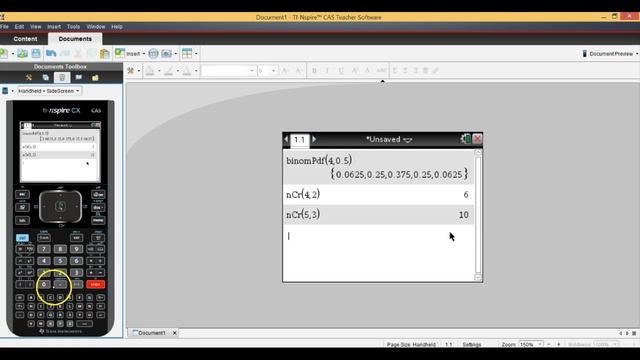This screenshot has width=640, height=360.
Task: Open the Help menu
Action: (x=117, y=27)
